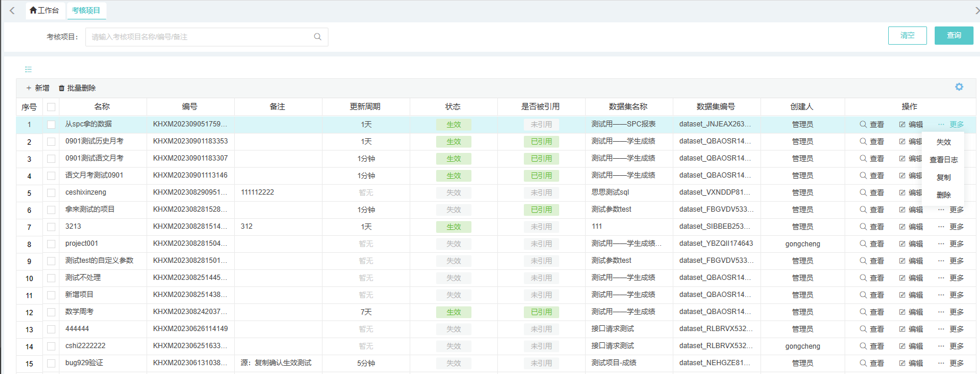Open 更多 dropdown for row 3213
Viewport: 980px width, 374px height.
(x=951, y=227)
